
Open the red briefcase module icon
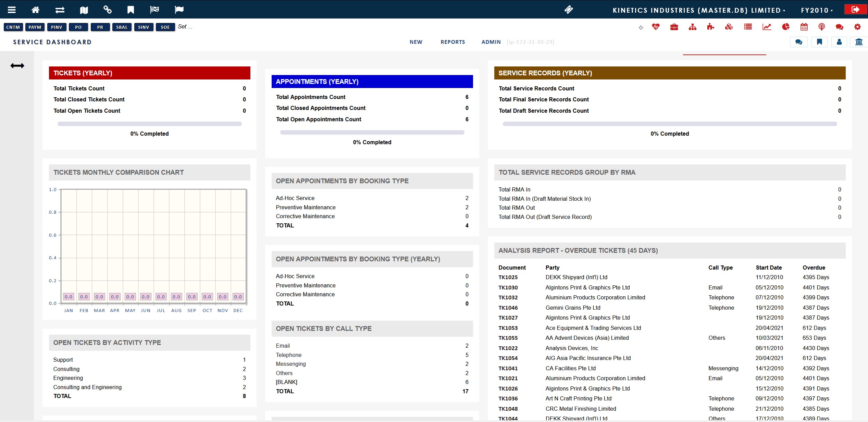(x=674, y=27)
